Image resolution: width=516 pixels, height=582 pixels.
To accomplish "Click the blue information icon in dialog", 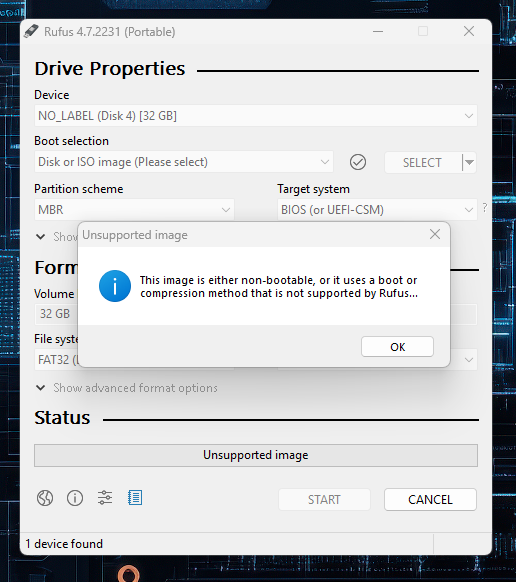I will 115,286.
